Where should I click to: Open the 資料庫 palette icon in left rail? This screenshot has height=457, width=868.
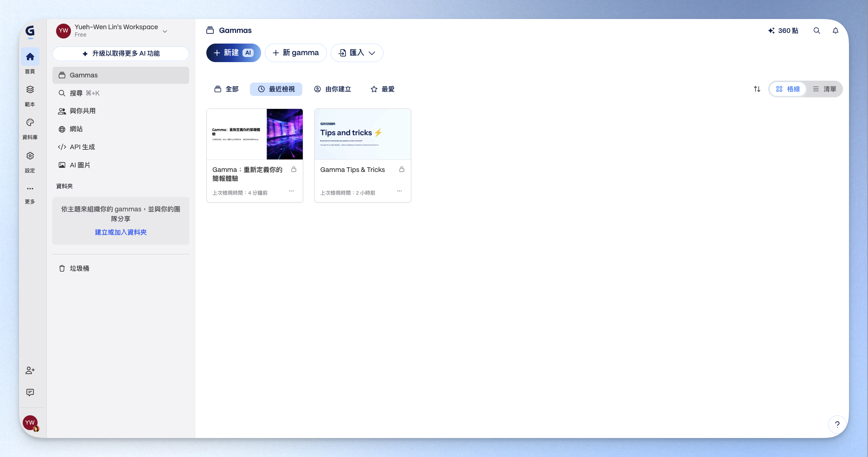(x=30, y=123)
